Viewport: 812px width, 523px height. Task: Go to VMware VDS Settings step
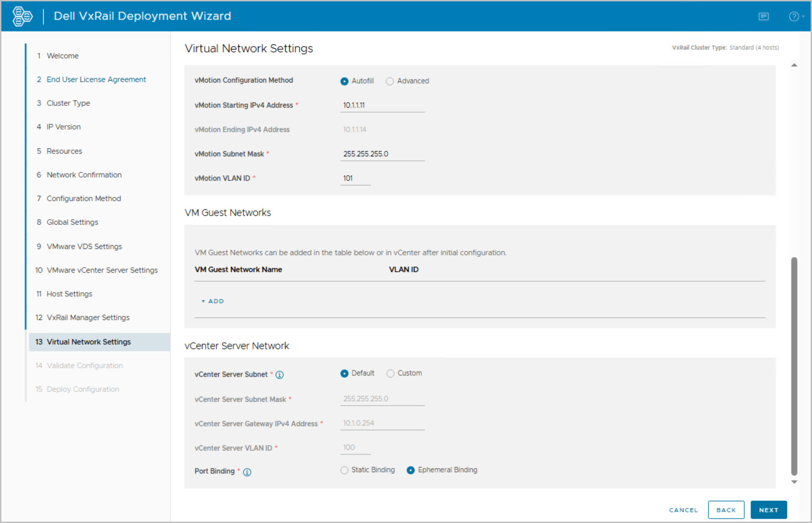84,246
